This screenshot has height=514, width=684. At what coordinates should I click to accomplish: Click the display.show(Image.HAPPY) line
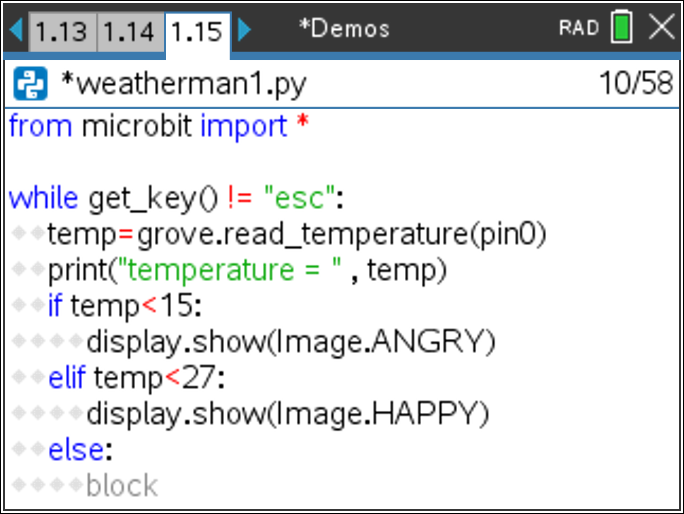point(288,414)
